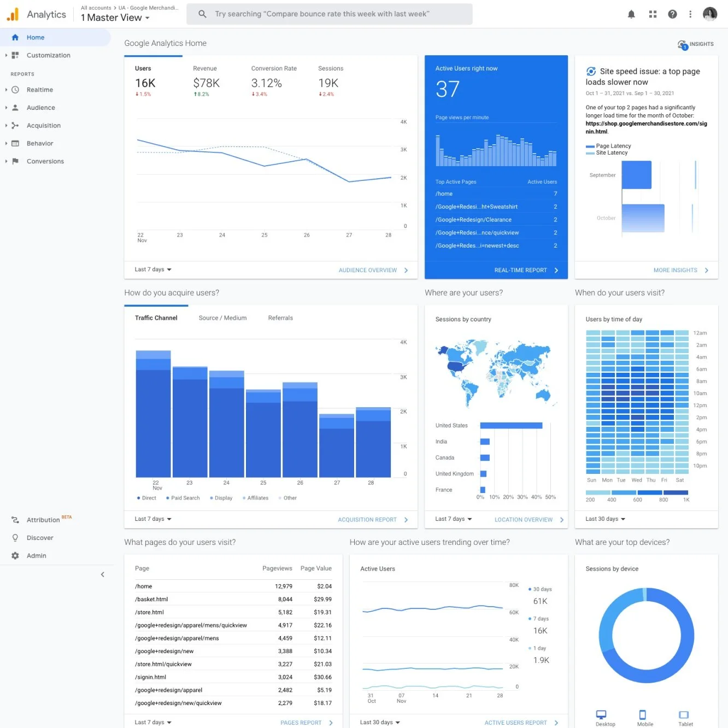Select the Sessions metric tab
728x728 pixels.
(x=331, y=81)
